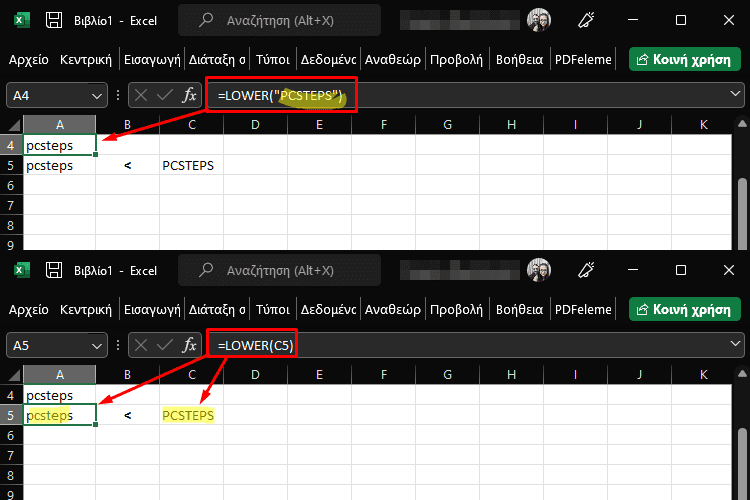Open the Name Box dropdown showing A5
The image size is (750, 500).
[97, 345]
